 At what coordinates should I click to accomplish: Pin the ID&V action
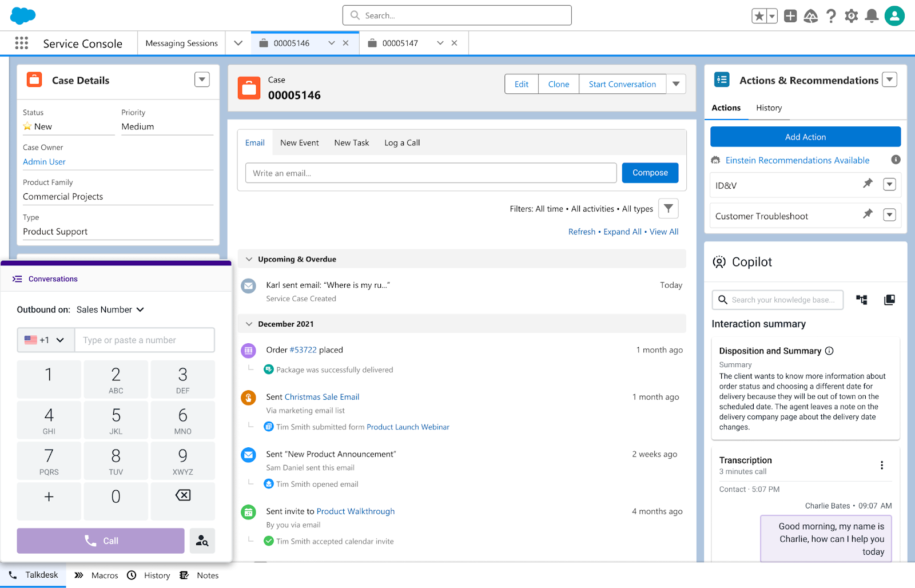click(x=868, y=184)
